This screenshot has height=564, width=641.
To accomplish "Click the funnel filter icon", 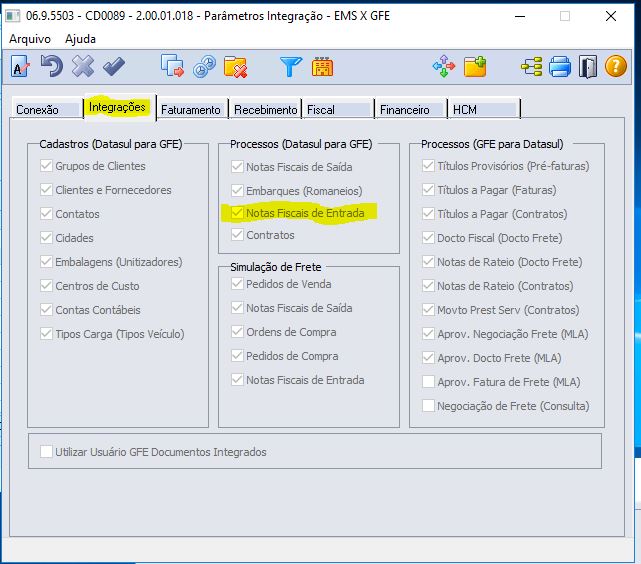I will [x=290, y=67].
